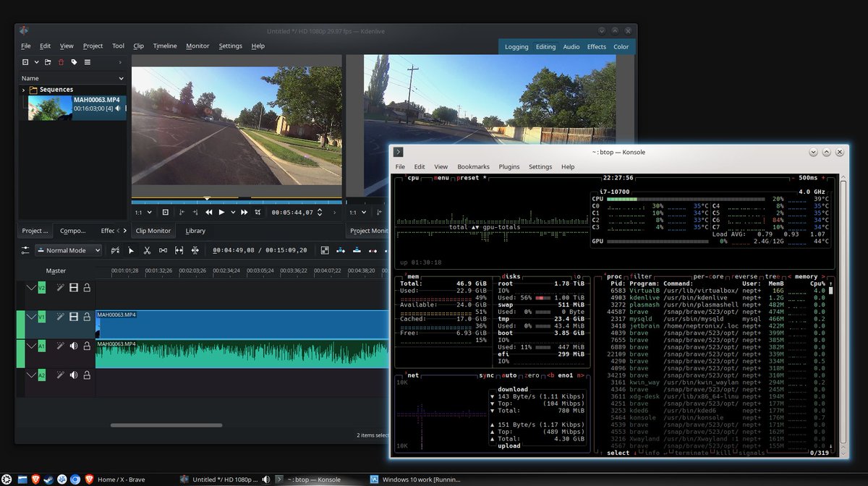Switch to the Effects workspace layout
This screenshot has width=868, height=486.
[x=597, y=46]
